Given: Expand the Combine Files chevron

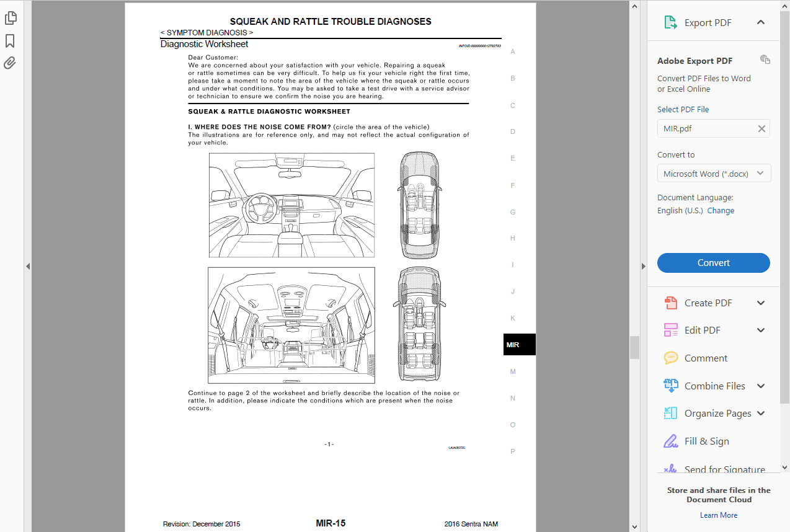Looking at the screenshot, I should click(761, 386).
